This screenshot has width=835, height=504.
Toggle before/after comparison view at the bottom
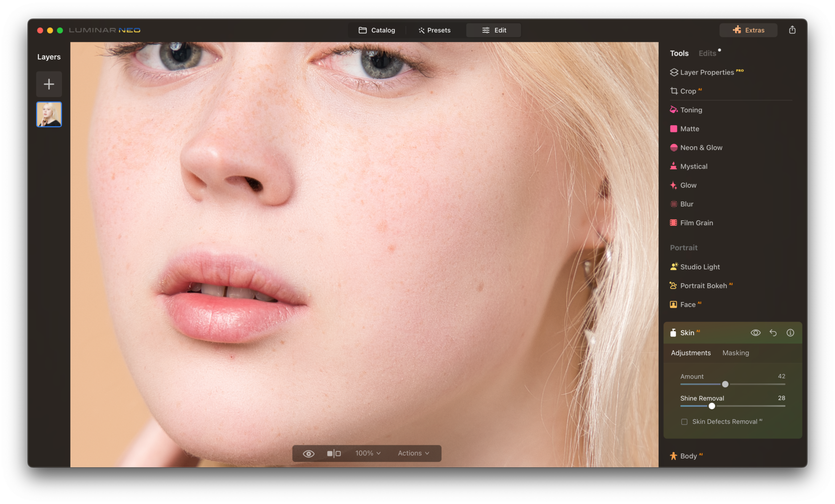tap(334, 453)
